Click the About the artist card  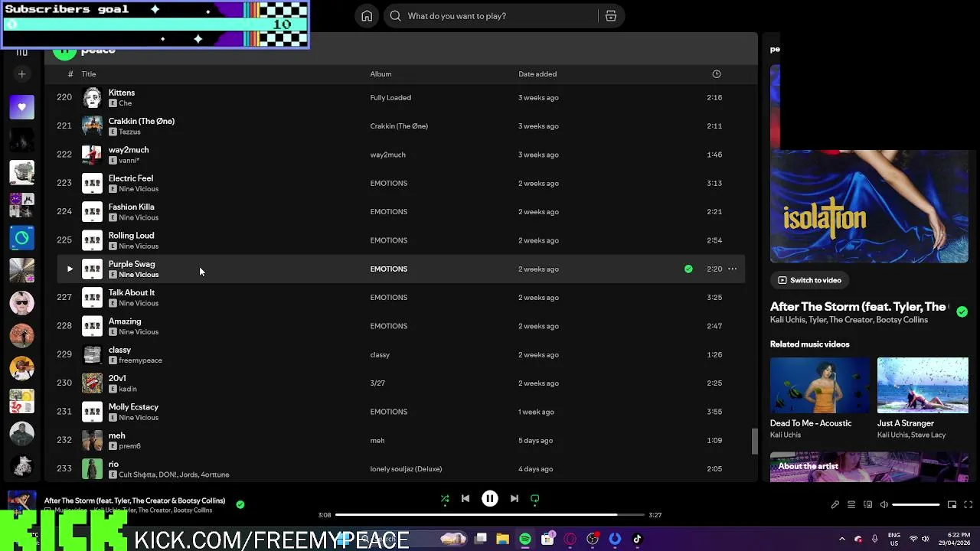[869, 467]
